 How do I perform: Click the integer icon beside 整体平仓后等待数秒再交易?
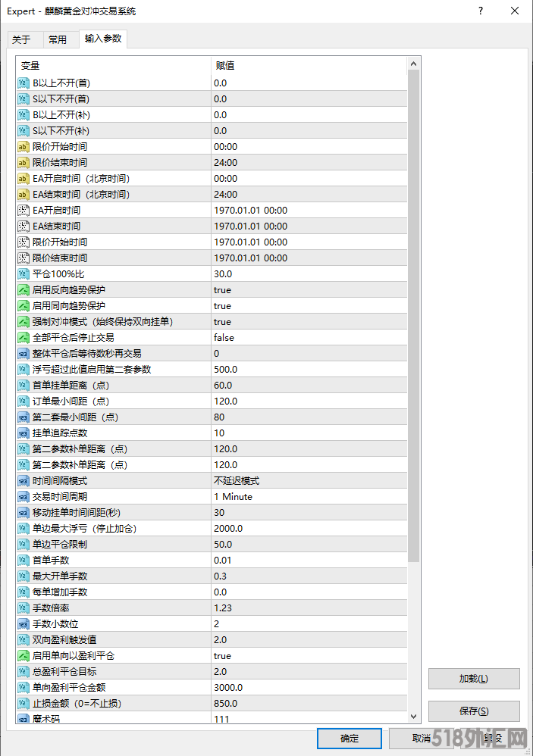coord(24,354)
